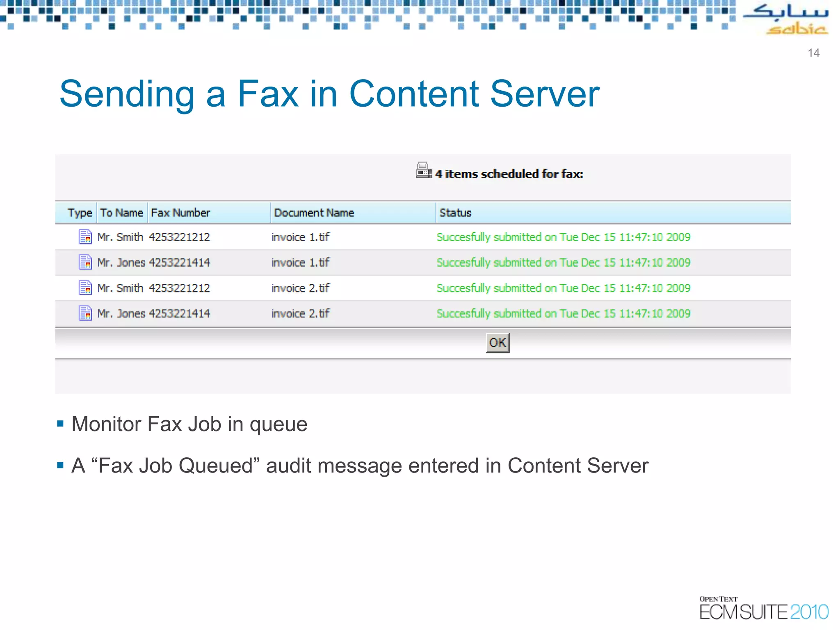
Task: Select Mr. Smith in the invoice 2.tif row
Action: 120,288
